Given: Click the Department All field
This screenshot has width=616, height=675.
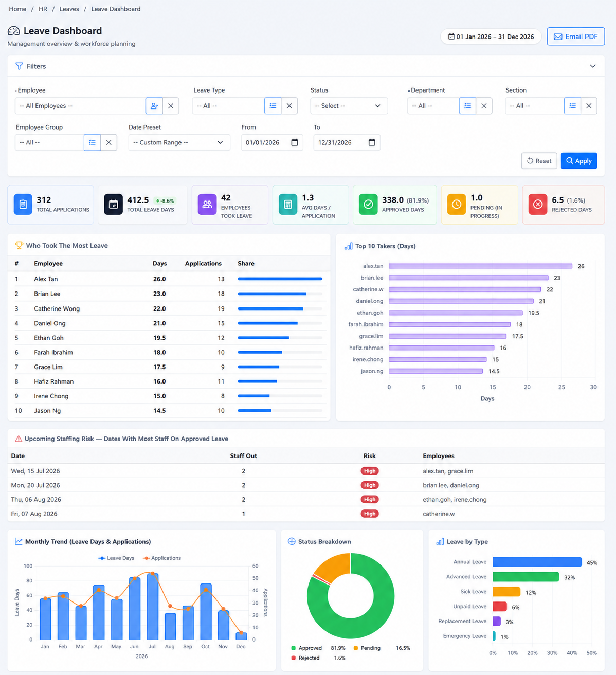Looking at the screenshot, I should 433,106.
